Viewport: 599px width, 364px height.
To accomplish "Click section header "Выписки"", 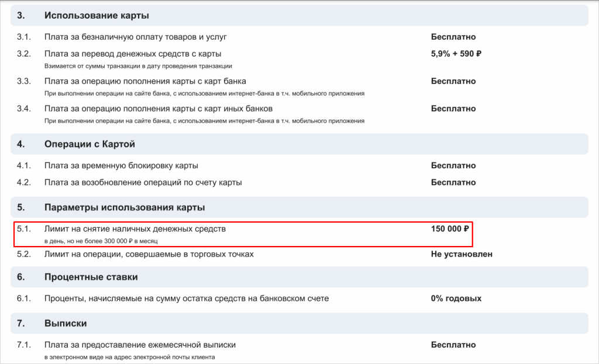I will pyautogui.click(x=299, y=324).
